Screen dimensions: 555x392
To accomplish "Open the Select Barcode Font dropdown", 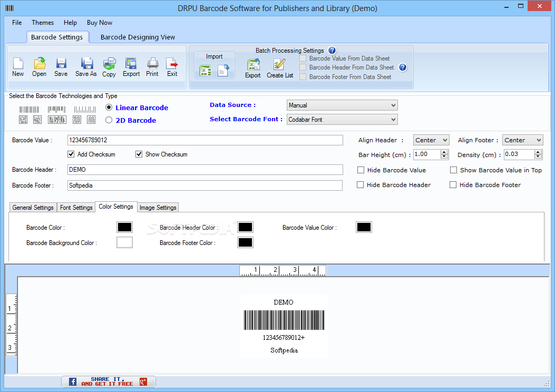I will coord(342,120).
